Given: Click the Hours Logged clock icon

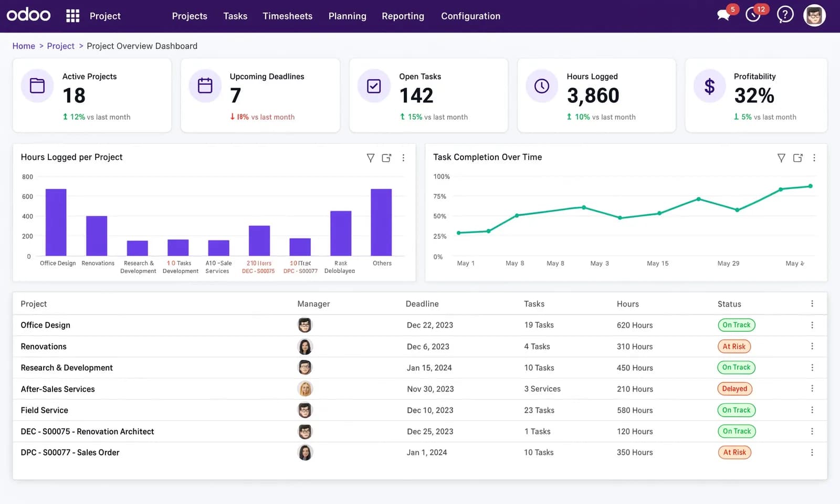Looking at the screenshot, I should click(542, 86).
